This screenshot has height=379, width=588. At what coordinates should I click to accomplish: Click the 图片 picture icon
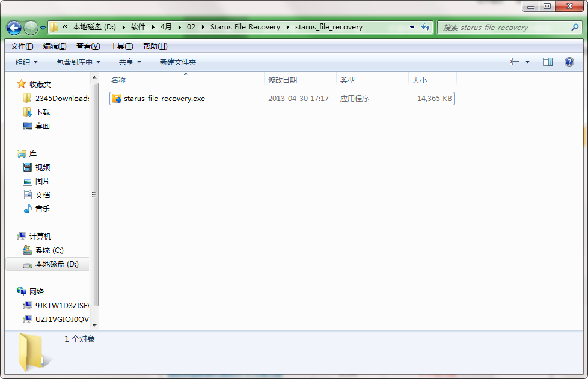28,181
